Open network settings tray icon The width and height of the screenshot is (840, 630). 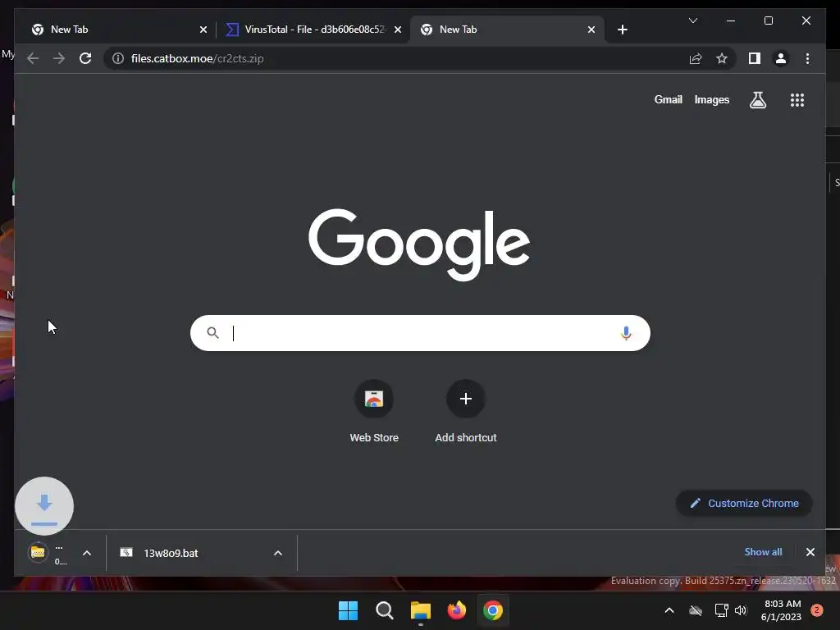721,610
